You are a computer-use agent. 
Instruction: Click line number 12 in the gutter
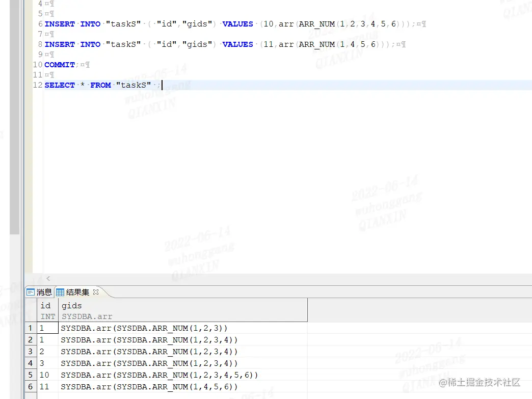click(38, 85)
